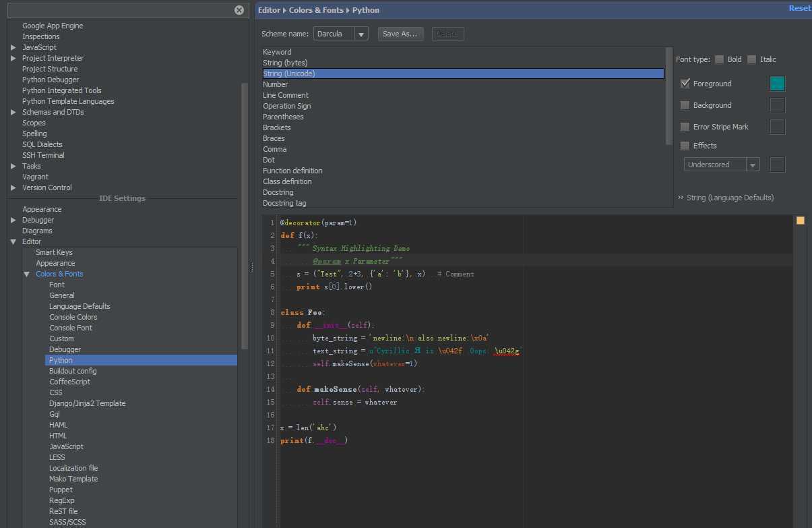Collapse the Colors & Fonts node
812x528 pixels.
[27, 274]
